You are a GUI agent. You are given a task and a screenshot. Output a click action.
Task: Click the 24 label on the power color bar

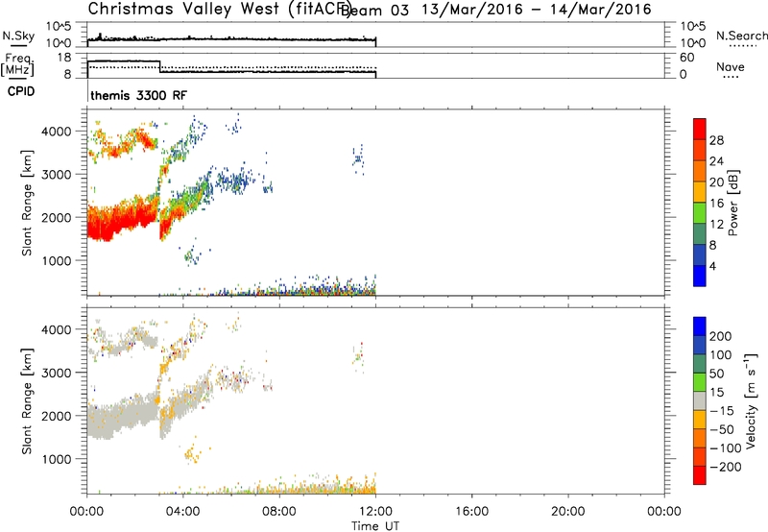coord(716,161)
